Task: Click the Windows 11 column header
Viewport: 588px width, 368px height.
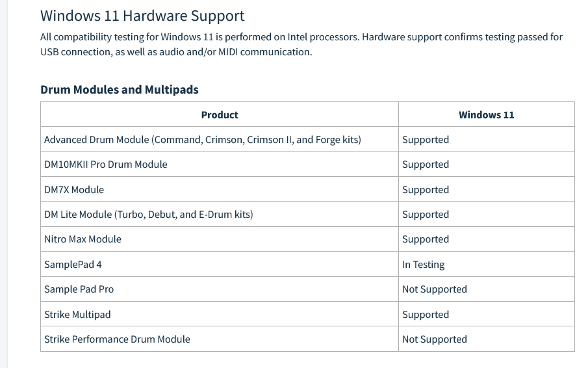Action: 486,115
